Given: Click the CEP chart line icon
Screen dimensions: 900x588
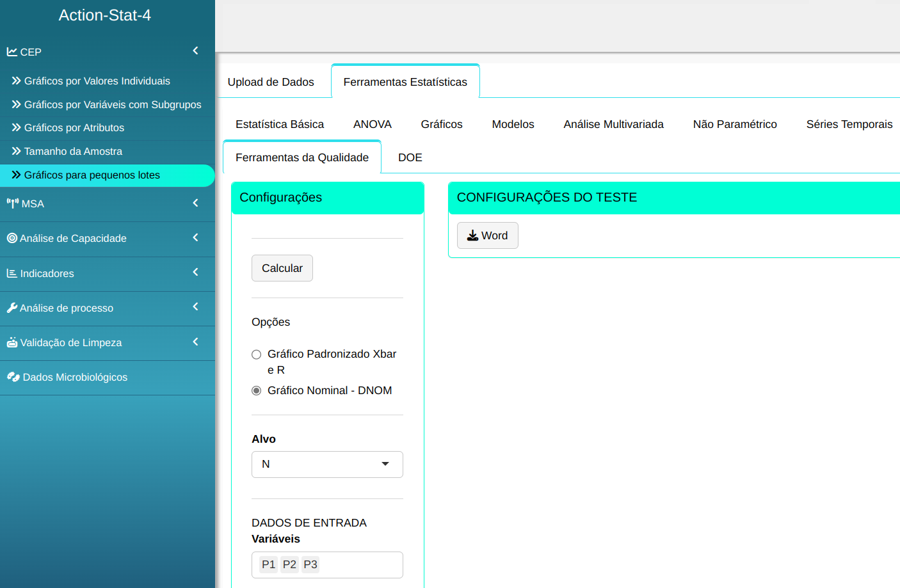Looking at the screenshot, I should 12,52.
